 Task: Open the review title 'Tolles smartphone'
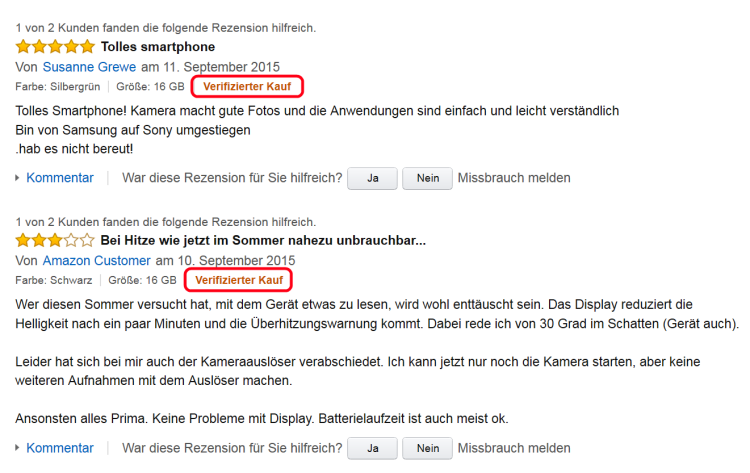[x=158, y=47]
